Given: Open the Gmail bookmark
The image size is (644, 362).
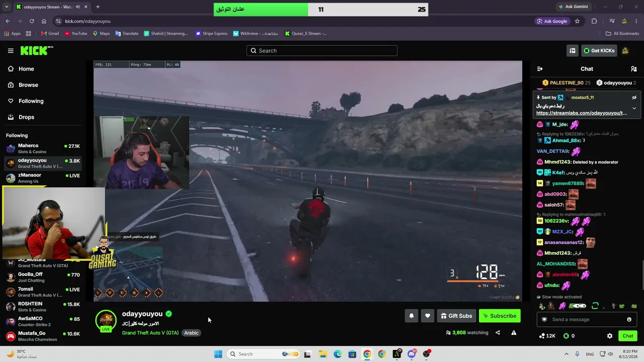Looking at the screenshot, I should click(50, 34).
